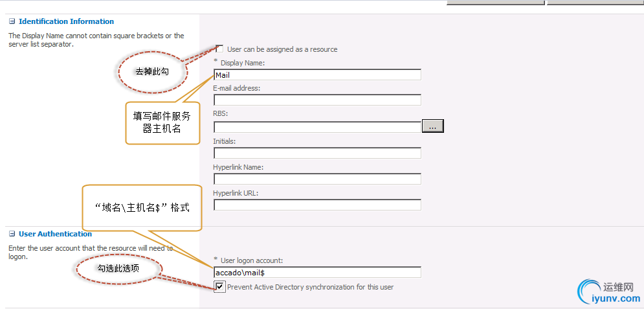This screenshot has width=644, height=309.
Task: Click the Display Name square brackets description text
Action: point(96,40)
